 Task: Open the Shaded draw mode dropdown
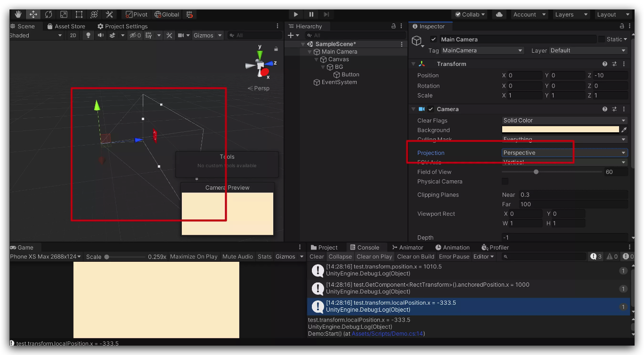pyautogui.click(x=36, y=35)
